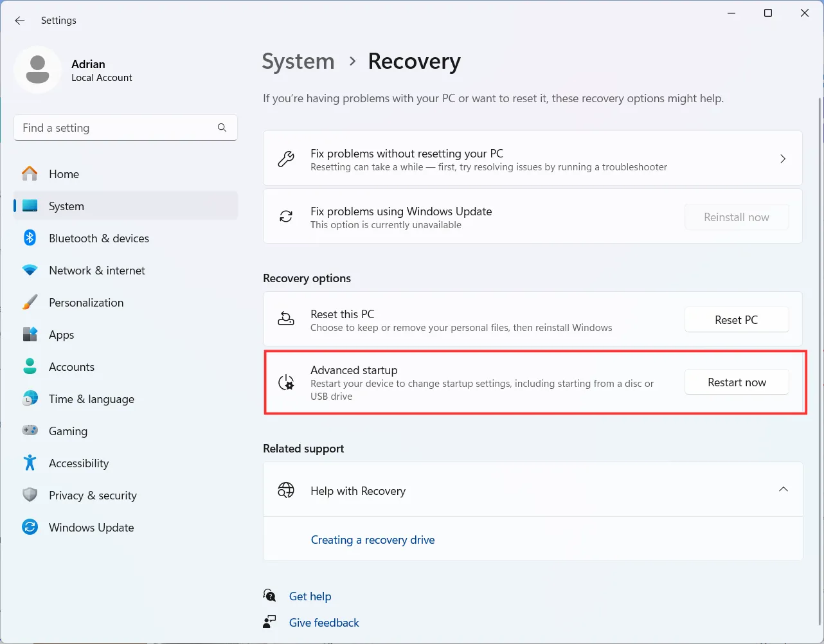Open the Get help link
The height and width of the screenshot is (644, 824).
click(310, 596)
